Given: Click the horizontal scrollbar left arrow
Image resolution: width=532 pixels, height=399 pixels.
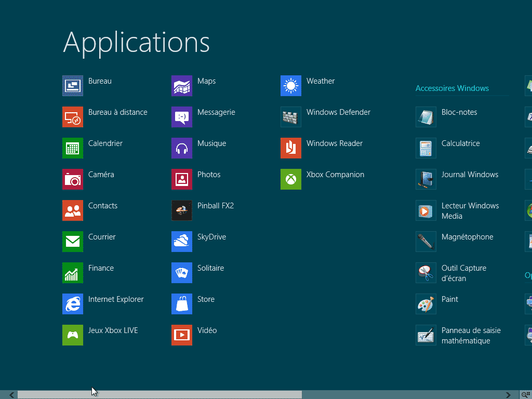Looking at the screenshot, I should pyautogui.click(x=11, y=395).
